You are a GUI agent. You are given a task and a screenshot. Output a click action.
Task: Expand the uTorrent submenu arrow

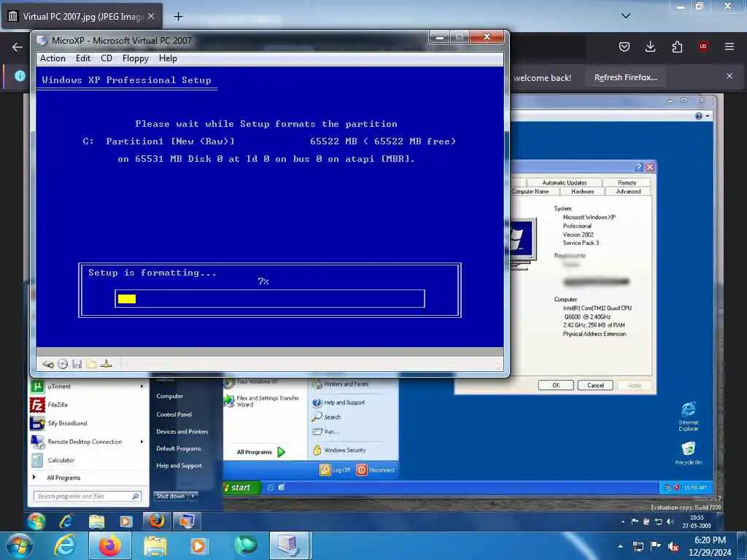(x=142, y=386)
